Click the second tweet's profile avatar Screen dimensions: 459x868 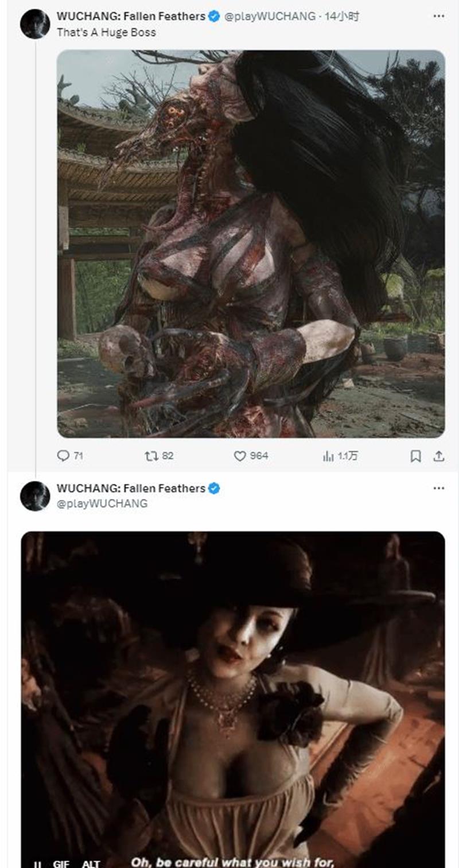pos(35,496)
